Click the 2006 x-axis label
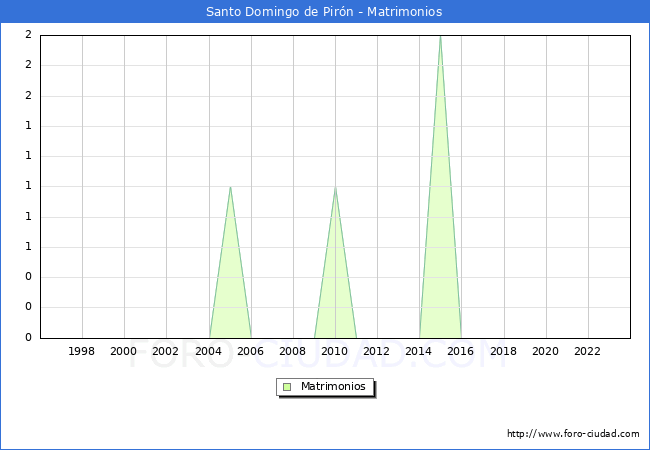The width and height of the screenshot is (650, 450). (250, 351)
